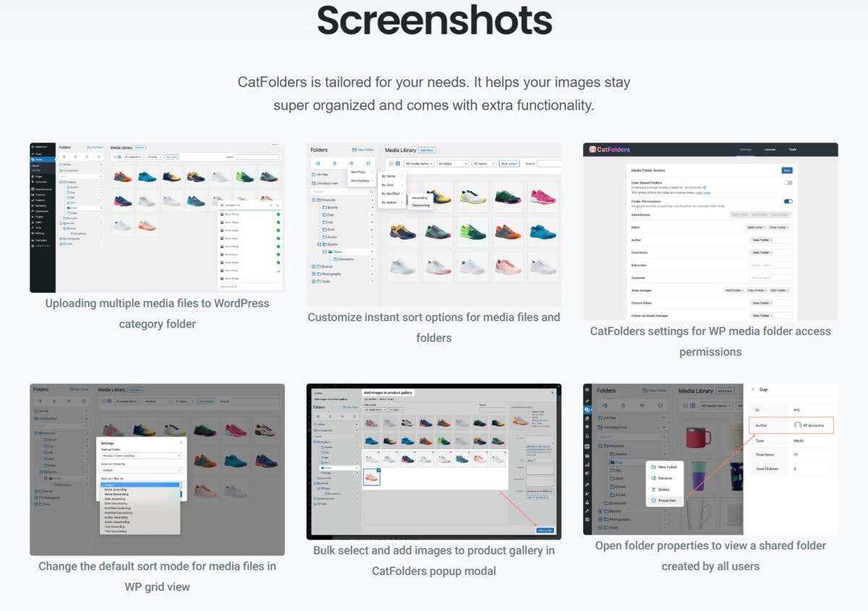The image size is (868, 611).
Task: Click the Delete icon in the folder context menu
Action: [x=654, y=490]
